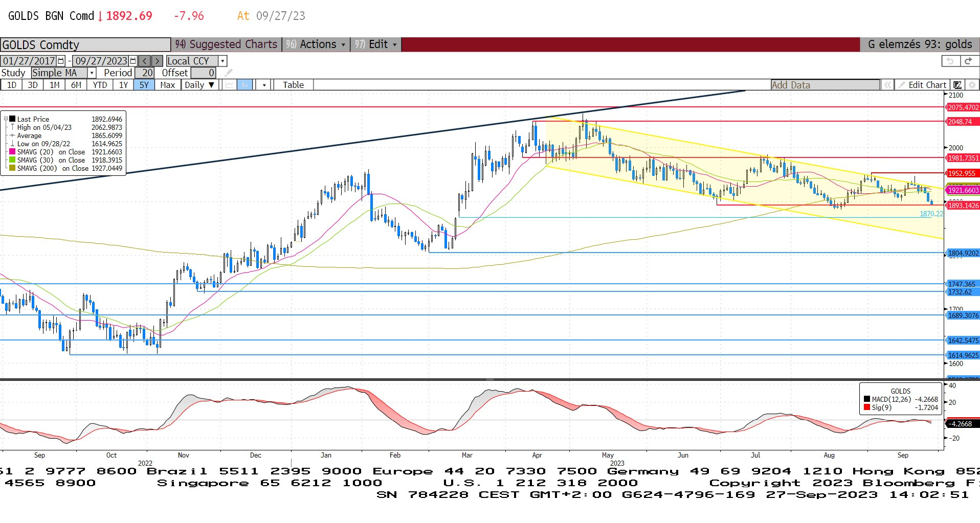The image size is (980, 523).
Task: Click the Period field showing 20
Action: pos(144,73)
